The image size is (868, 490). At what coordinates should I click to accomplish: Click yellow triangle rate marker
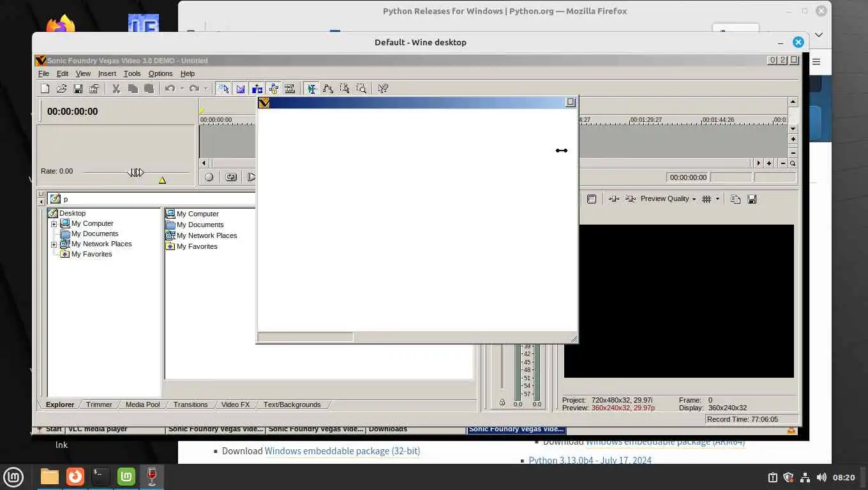162,181
